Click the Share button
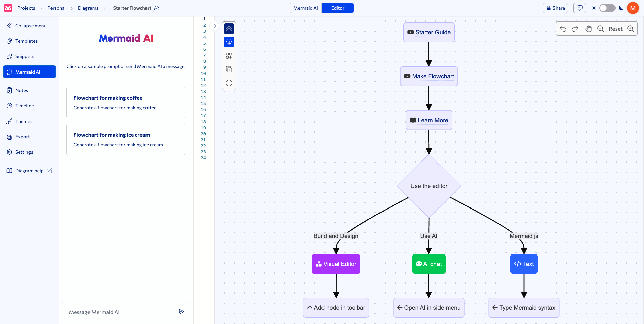The width and height of the screenshot is (644, 324). (555, 8)
